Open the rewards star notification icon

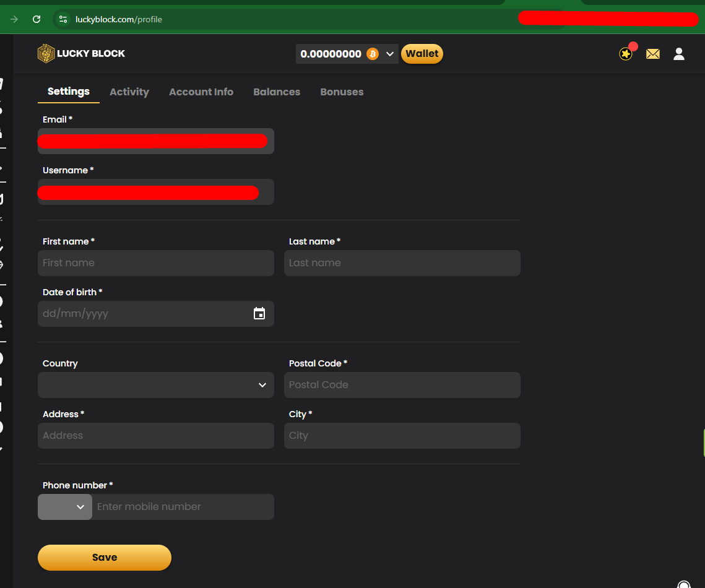pos(626,54)
